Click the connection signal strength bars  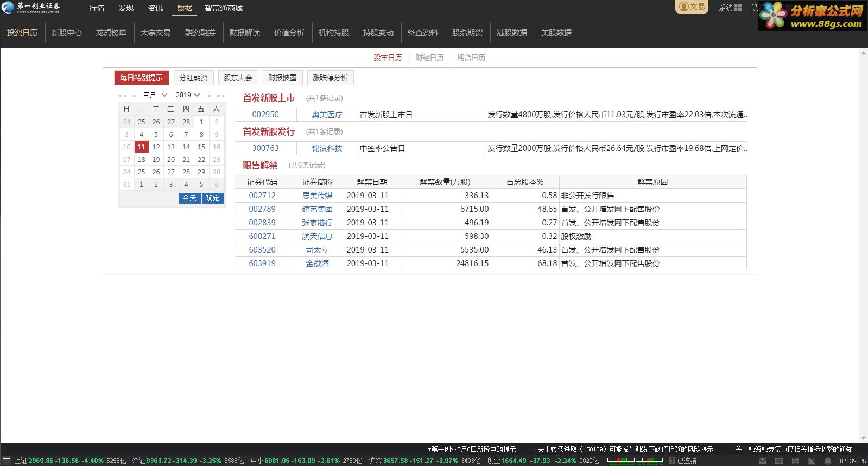coord(635,461)
